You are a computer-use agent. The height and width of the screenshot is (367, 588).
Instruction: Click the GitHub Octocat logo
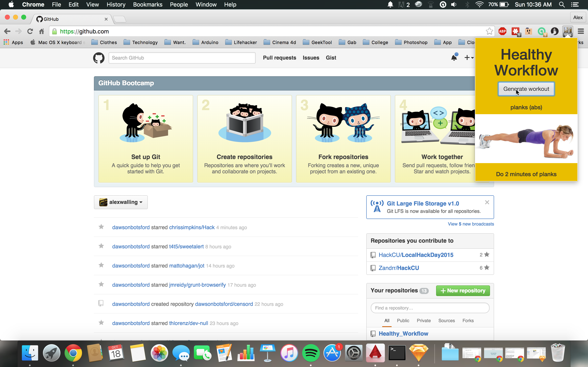99,58
